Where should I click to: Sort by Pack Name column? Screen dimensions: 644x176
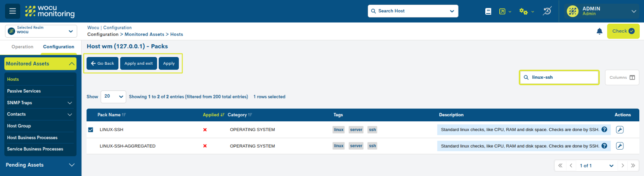pyautogui.click(x=111, y=115)
